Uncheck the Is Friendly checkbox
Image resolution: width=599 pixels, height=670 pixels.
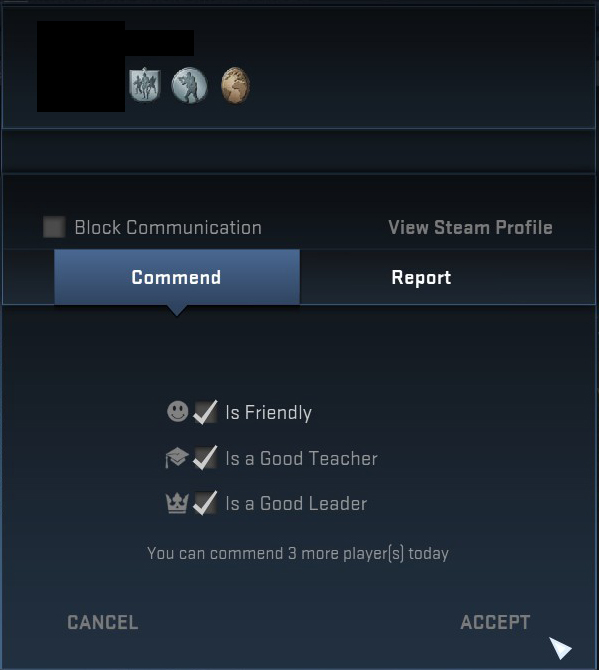point(205,412)
